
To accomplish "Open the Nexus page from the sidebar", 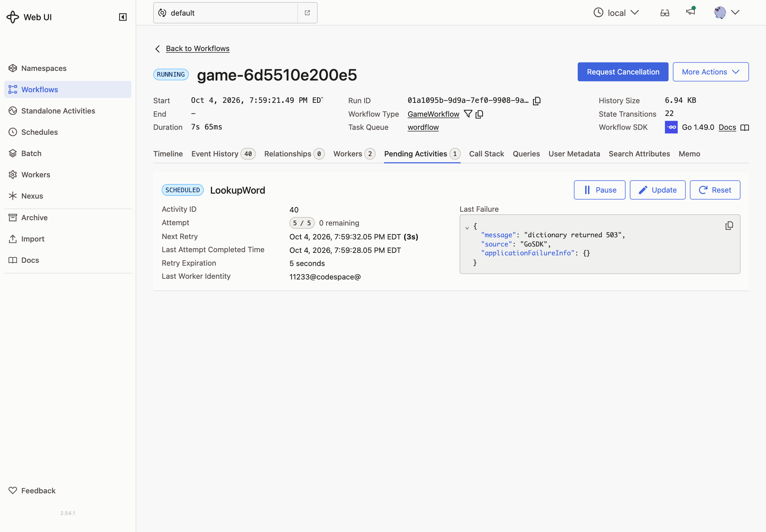I will [x=68, y=196].
